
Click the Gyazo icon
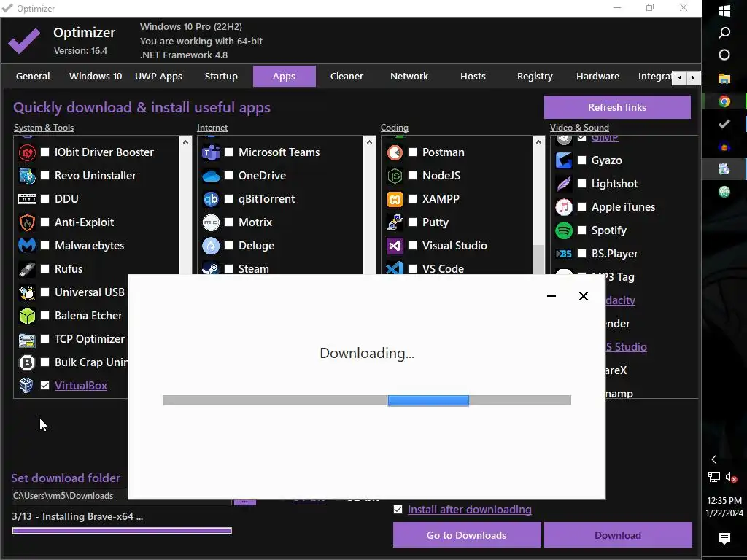pos(564,160)
